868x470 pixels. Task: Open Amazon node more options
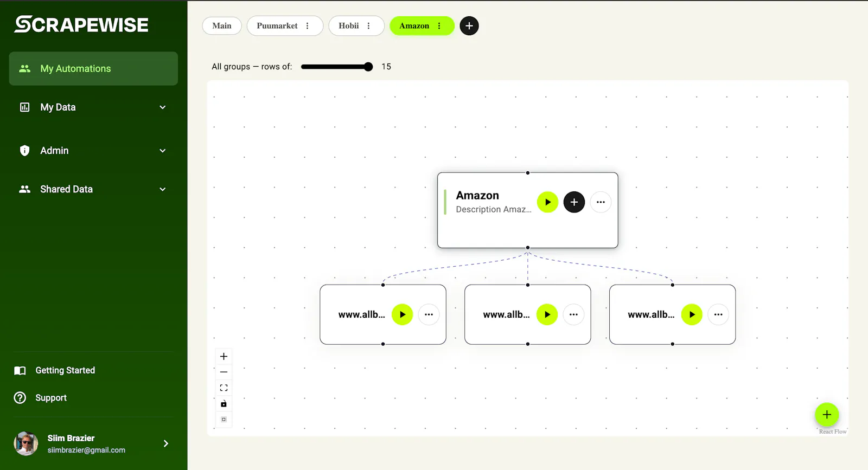coord(601,202)
